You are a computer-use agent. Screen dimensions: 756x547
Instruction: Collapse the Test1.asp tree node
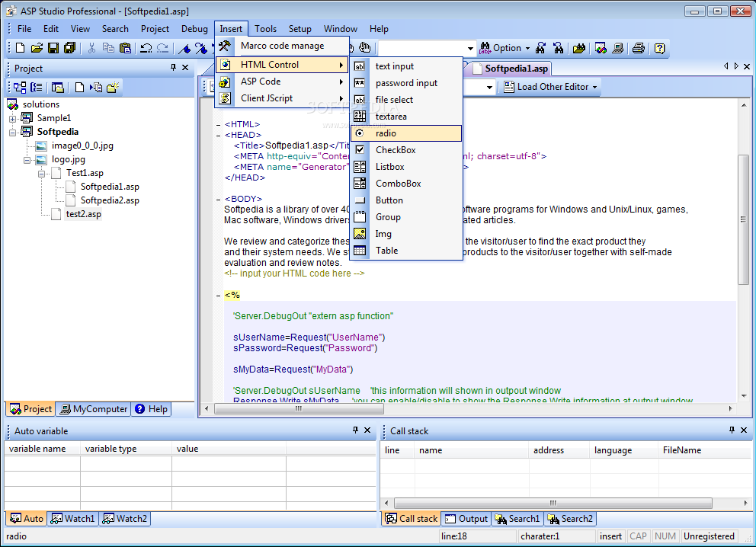pyautogui.click(x=41, y=174)
